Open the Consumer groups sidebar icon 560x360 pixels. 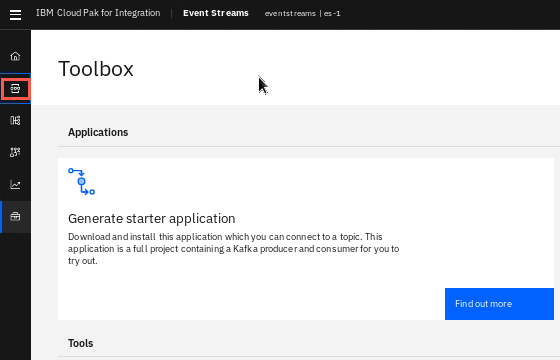[15, 152]
